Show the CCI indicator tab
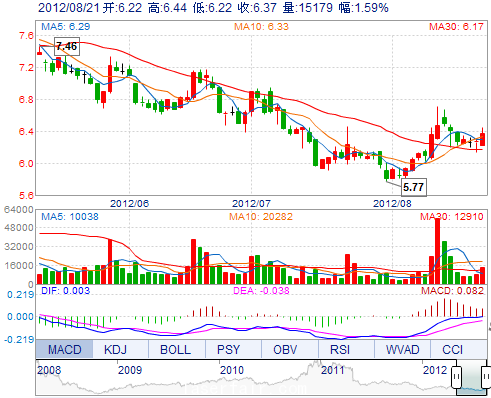The width and height of the screenshot is (491, 398). click(452, 349)
